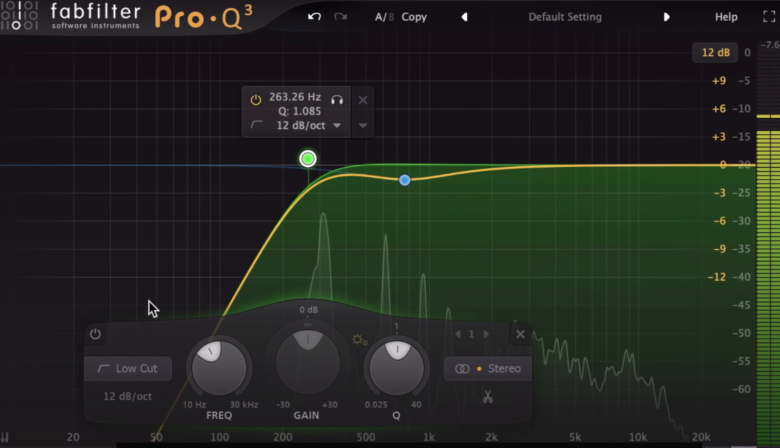780x448 pixels.
Task: Click the Copy button
Action: (414, 17)
